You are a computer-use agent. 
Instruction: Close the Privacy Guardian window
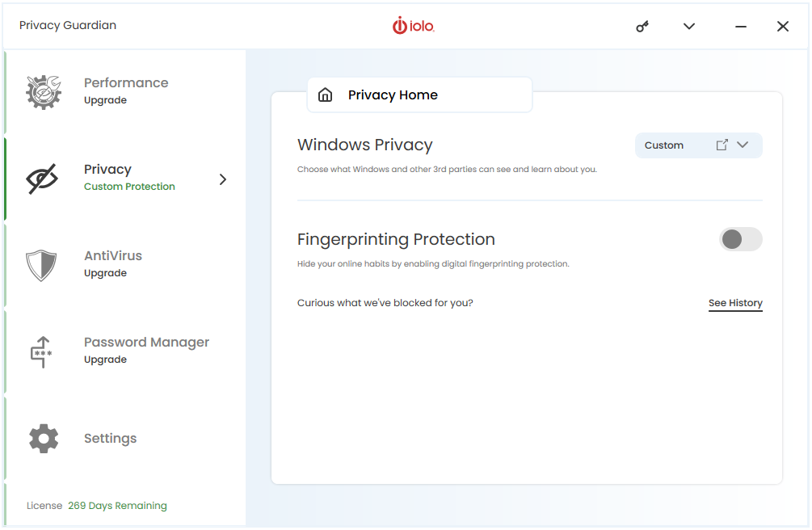coord(783,27)
